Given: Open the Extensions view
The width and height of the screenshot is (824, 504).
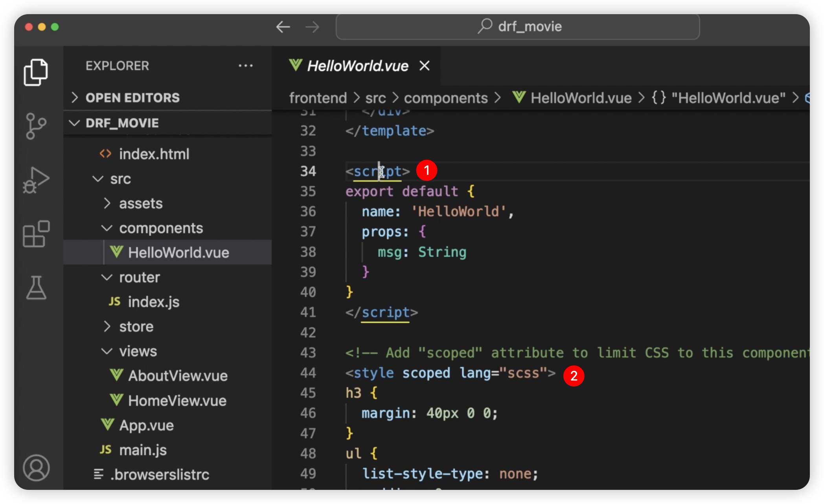Looking at the screenshot, I should point(36,234).
